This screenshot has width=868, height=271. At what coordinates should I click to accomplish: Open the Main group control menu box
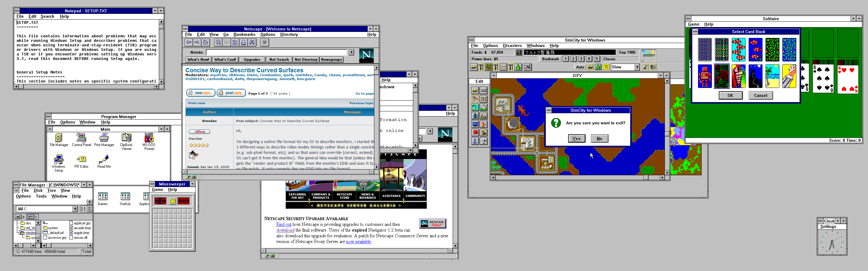tap(49, 129)
